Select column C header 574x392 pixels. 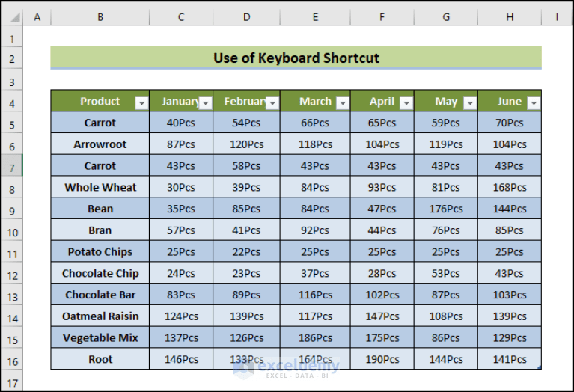[181, 17]
